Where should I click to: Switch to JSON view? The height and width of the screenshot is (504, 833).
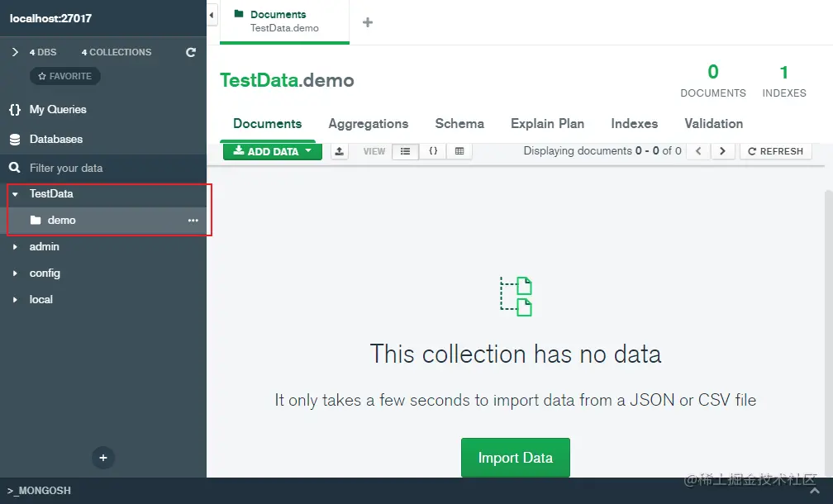[433, 151]
